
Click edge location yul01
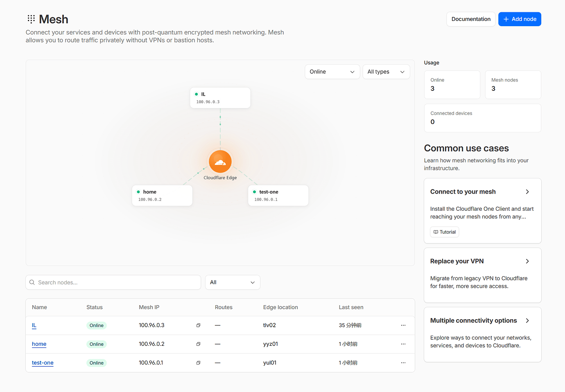coord(270,363)
